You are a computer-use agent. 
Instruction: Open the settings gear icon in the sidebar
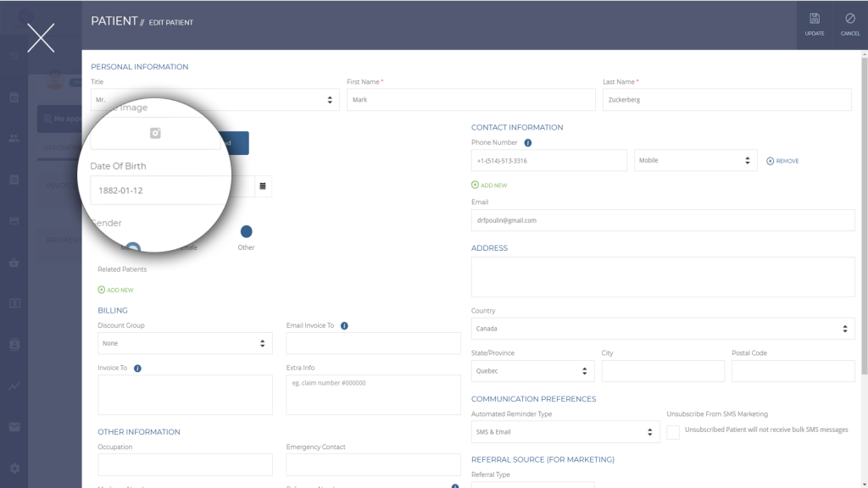pos(14,469)
